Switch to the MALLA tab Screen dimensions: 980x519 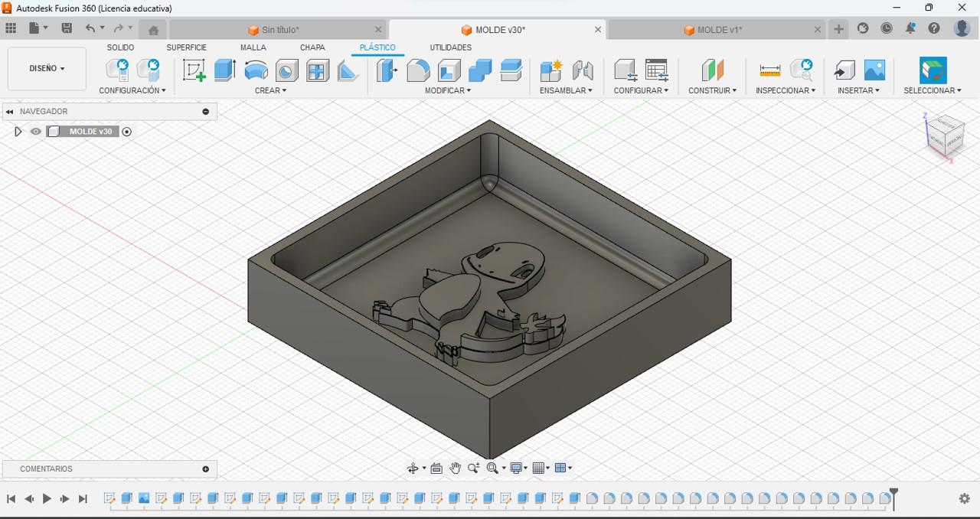(x=253, y=47)
